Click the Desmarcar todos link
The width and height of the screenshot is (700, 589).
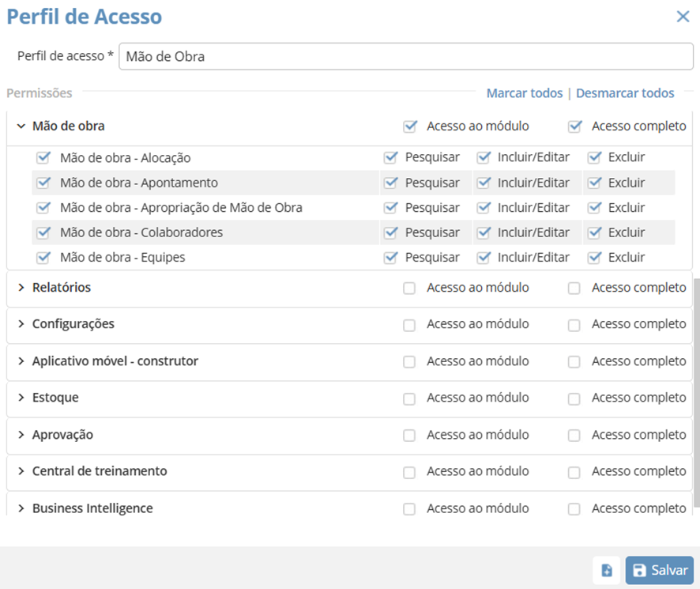pos(625,93)
